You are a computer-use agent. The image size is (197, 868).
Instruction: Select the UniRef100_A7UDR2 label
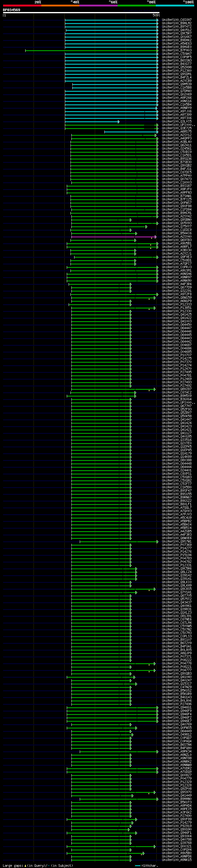point(177,768)
